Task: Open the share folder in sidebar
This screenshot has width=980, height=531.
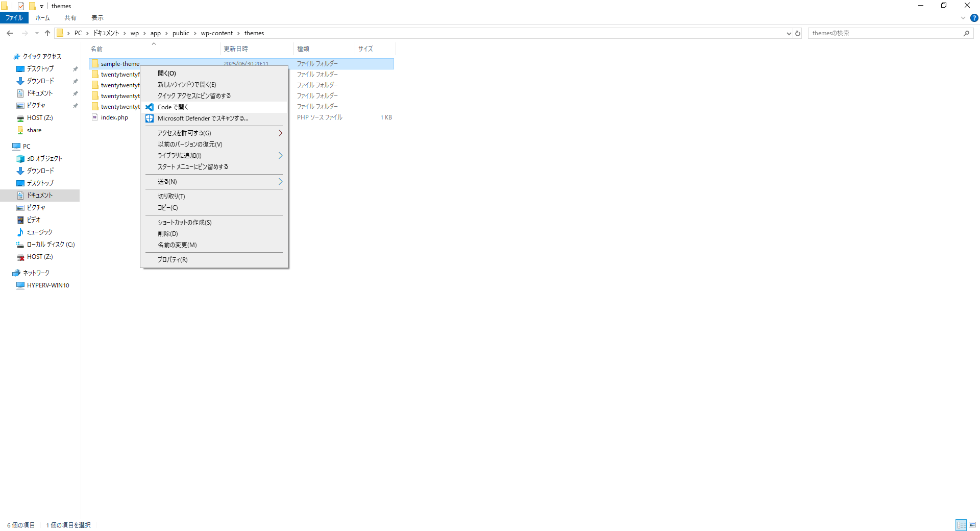Action: [x=34, y=130]
